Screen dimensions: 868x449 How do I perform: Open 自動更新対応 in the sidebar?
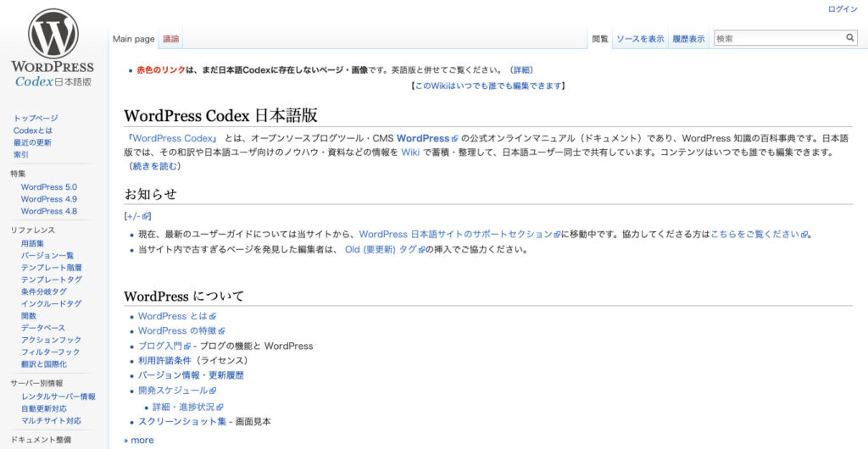(x=44, y=409)
